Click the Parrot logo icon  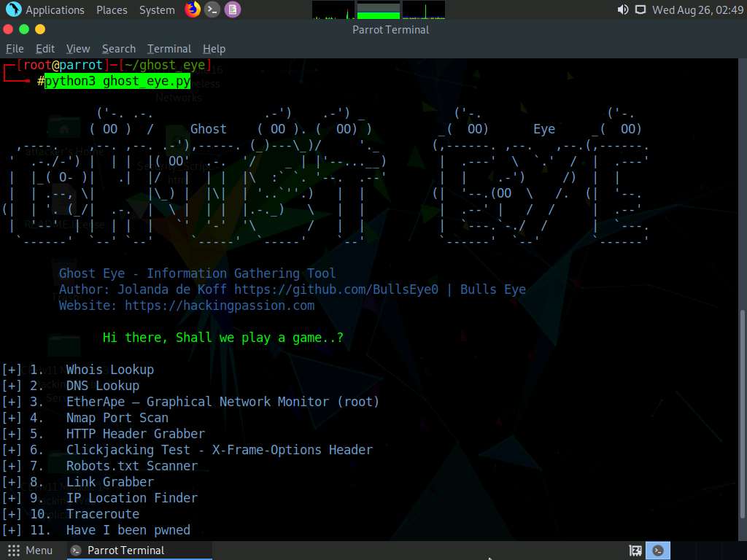pyautogui.click(x=13, y=9)
